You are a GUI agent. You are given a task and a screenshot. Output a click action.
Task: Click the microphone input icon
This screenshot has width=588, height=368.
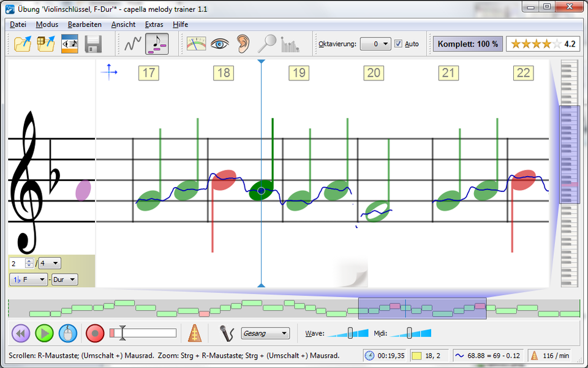click(x=227, y=334)
